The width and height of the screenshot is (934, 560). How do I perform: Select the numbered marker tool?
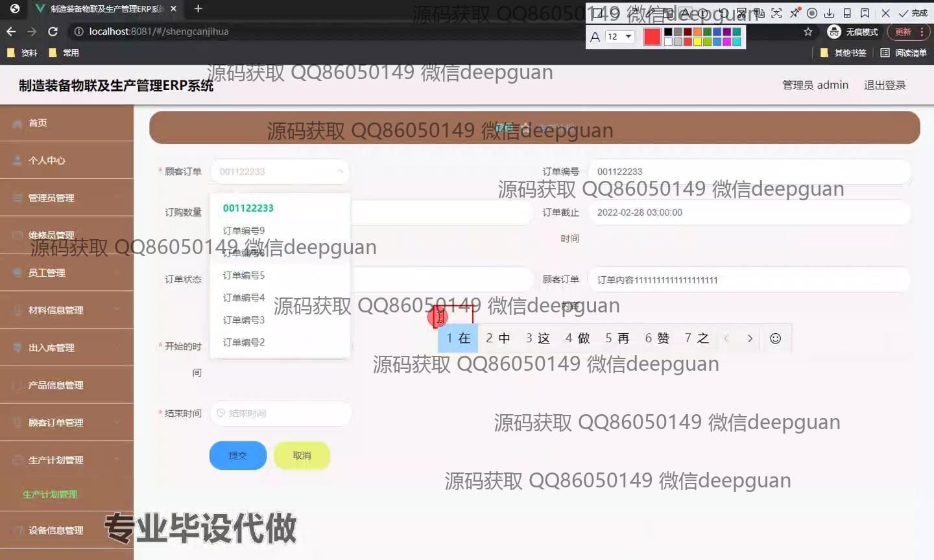(x=702, y=13)
